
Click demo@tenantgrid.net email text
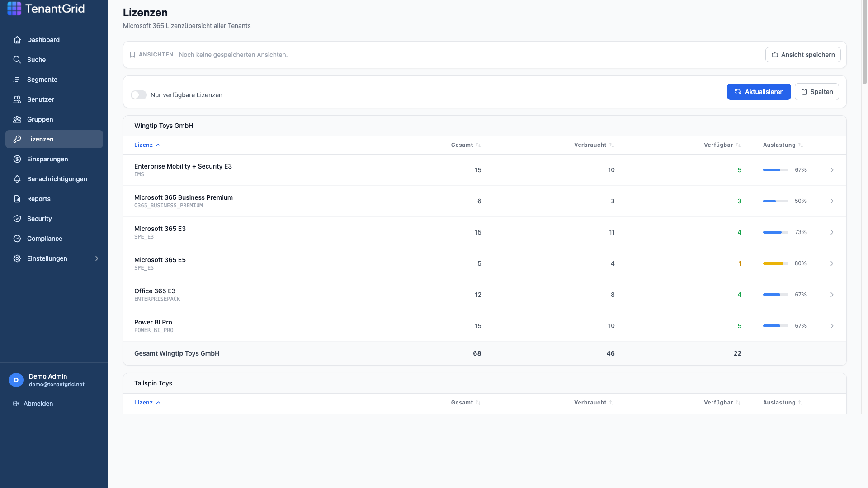[x=57, y=385]
